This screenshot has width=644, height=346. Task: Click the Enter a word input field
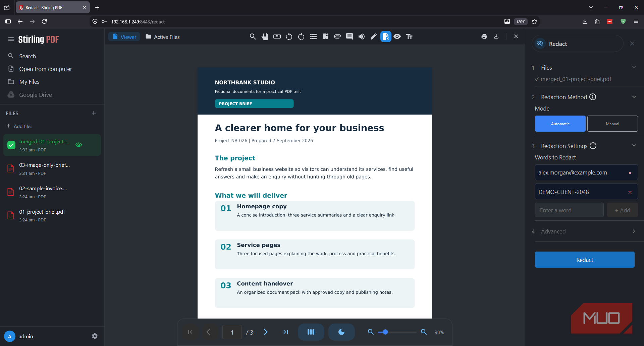pyautogui.click(x=569, y=210)
